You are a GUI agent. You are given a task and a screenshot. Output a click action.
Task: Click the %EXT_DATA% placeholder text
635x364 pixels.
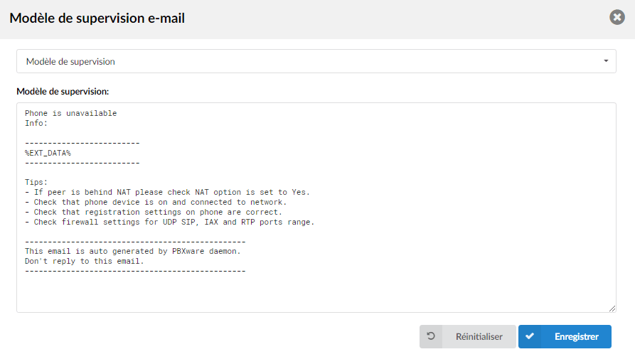[x=48, y=153]
